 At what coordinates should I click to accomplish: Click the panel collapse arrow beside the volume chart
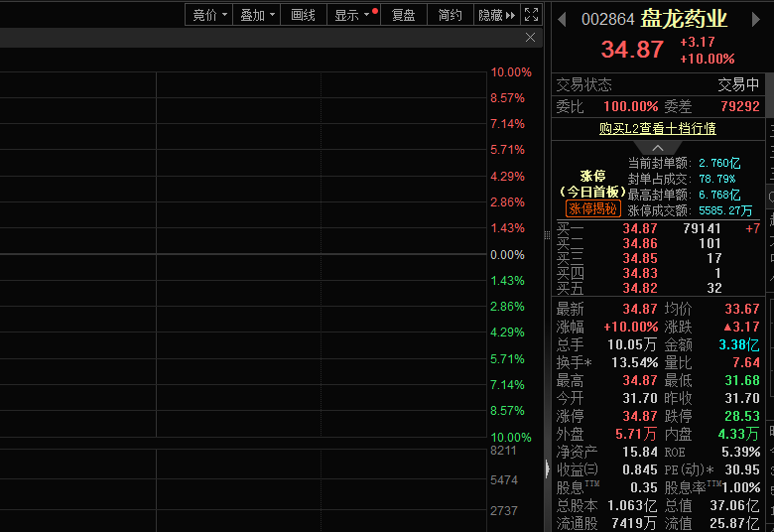(x=547, y=468)
